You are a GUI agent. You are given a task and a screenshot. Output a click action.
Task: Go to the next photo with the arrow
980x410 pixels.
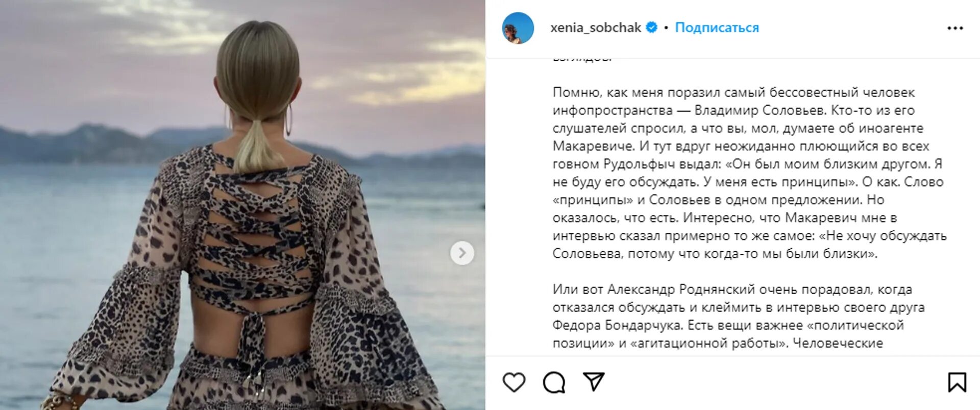(462, 253)
